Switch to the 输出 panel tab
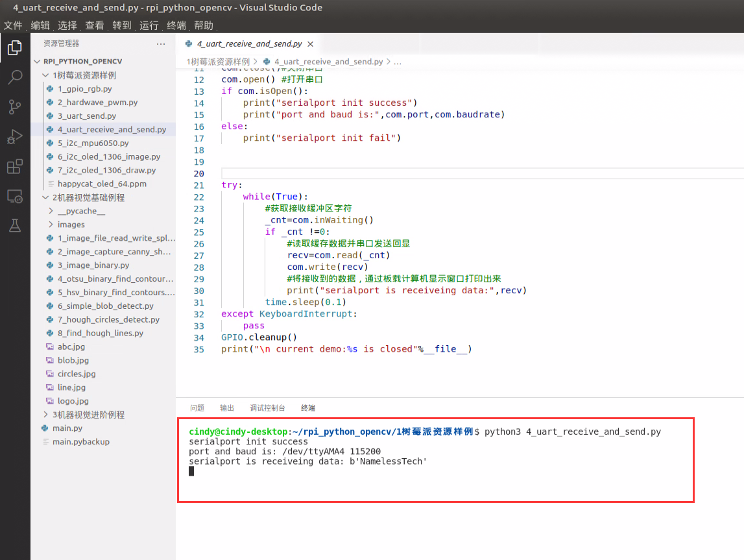The width and height of the screenshot is (744, 560). point(227,408)
